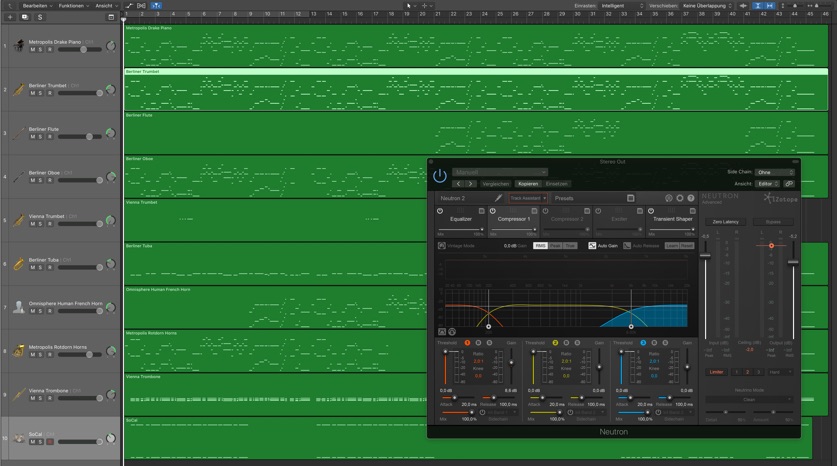Show the automation view icon in toolbar
This screenshot has height=466, width=837.
point(129,6)
